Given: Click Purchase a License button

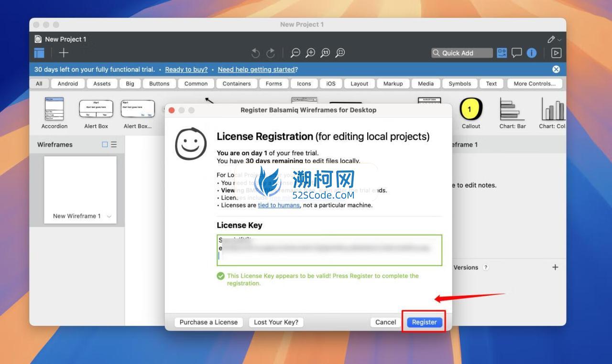Looking at the screenshot, I should point(208,322).
